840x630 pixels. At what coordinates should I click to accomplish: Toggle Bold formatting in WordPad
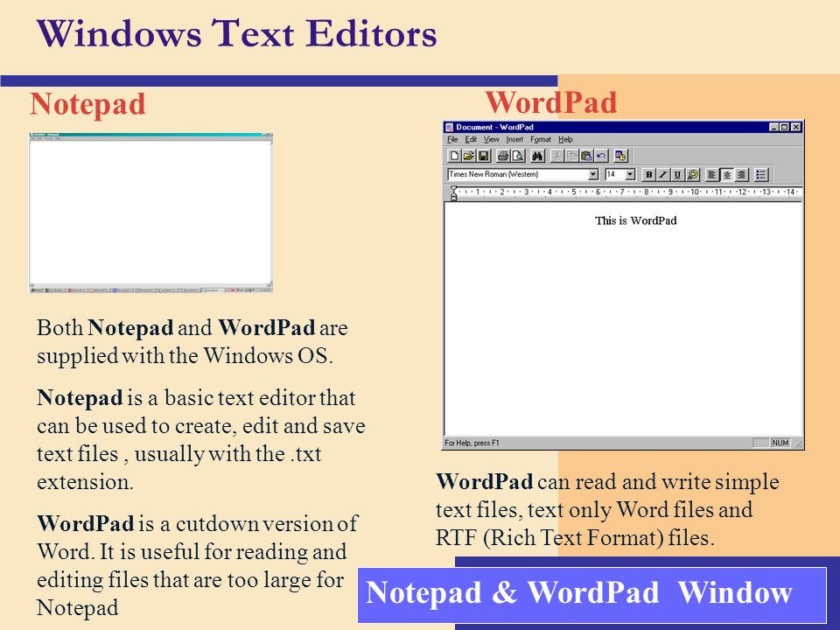pos(648,175)
